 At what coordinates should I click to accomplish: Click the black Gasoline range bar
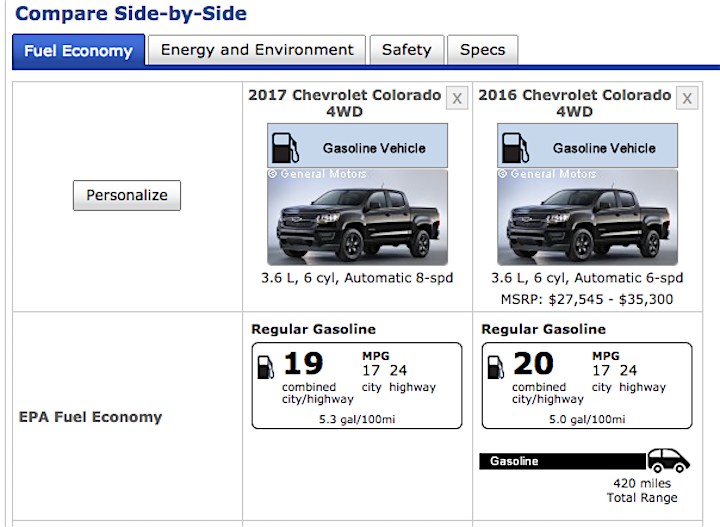point(562,461)
